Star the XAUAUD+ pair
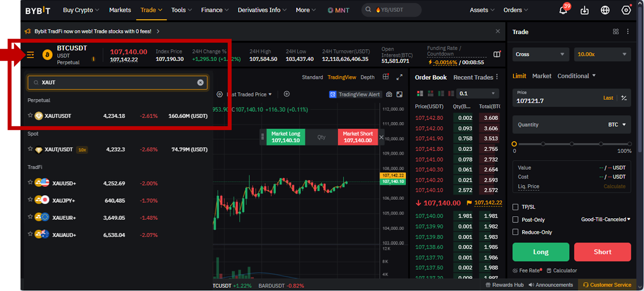This screenshot has height=291, width=644. click(30, 234)
